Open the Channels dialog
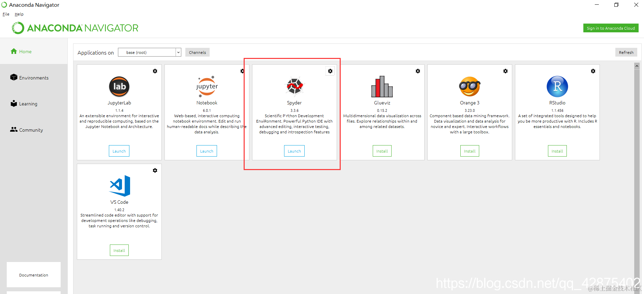644x294 pixels. [197, 52]
